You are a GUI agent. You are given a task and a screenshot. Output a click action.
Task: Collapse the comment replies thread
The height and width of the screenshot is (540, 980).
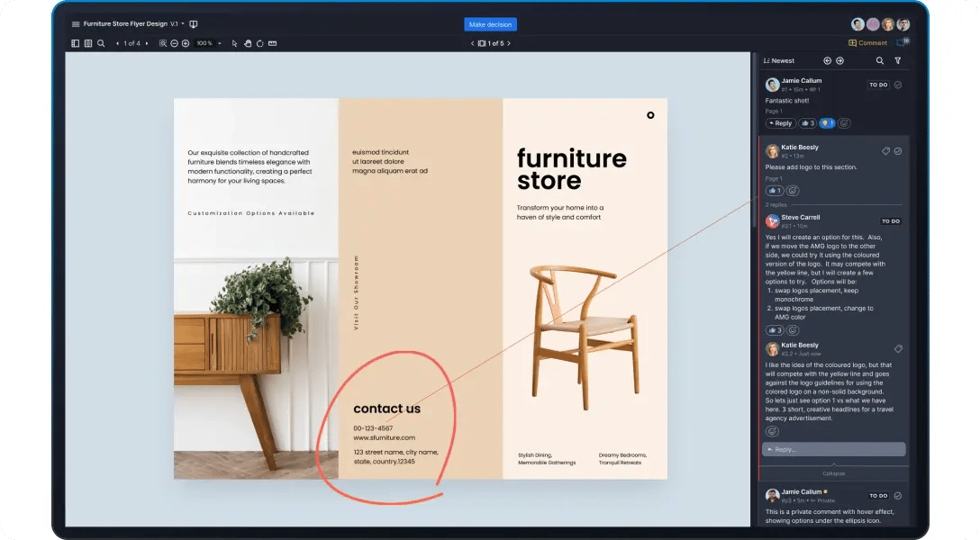coord(833,472)
